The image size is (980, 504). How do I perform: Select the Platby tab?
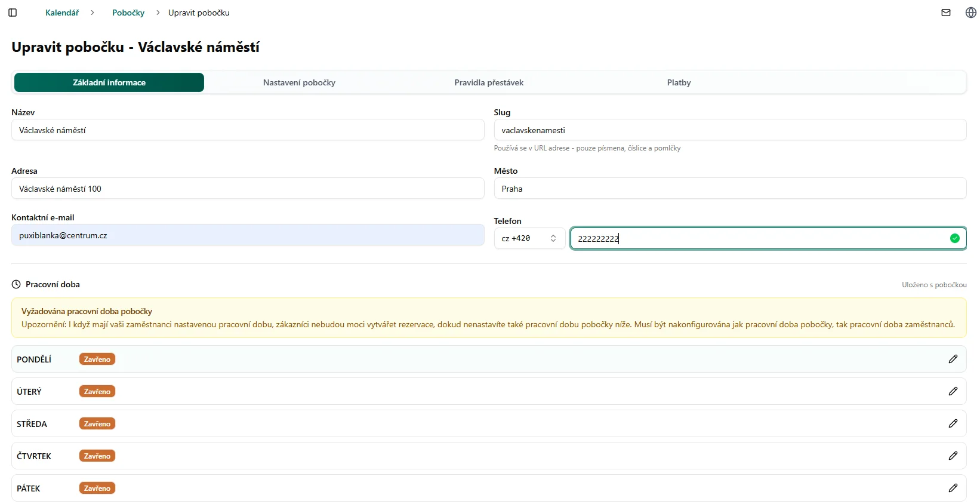[x=679, y=82]
